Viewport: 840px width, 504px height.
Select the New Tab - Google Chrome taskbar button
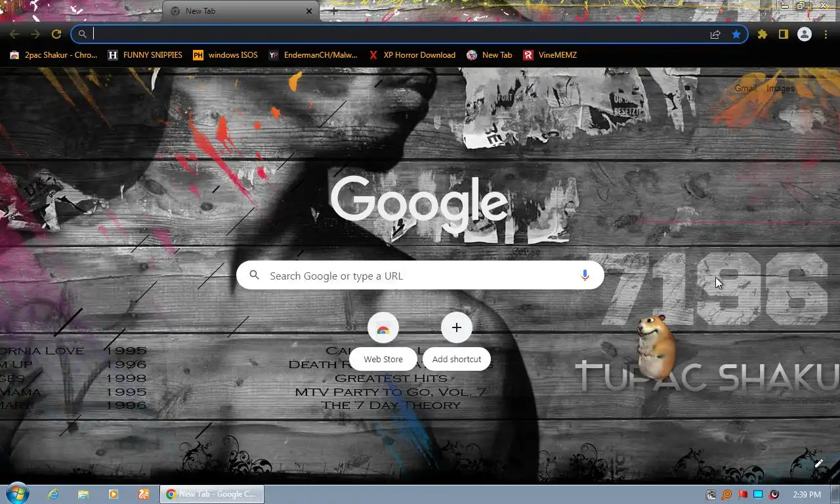pyautogui.click(x=212, y=494)
